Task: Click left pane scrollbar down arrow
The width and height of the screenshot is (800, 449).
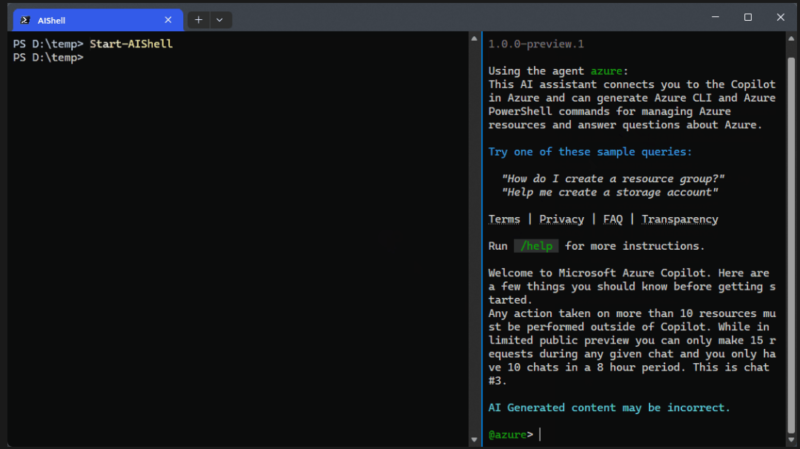Action: [x=474, y=439]
